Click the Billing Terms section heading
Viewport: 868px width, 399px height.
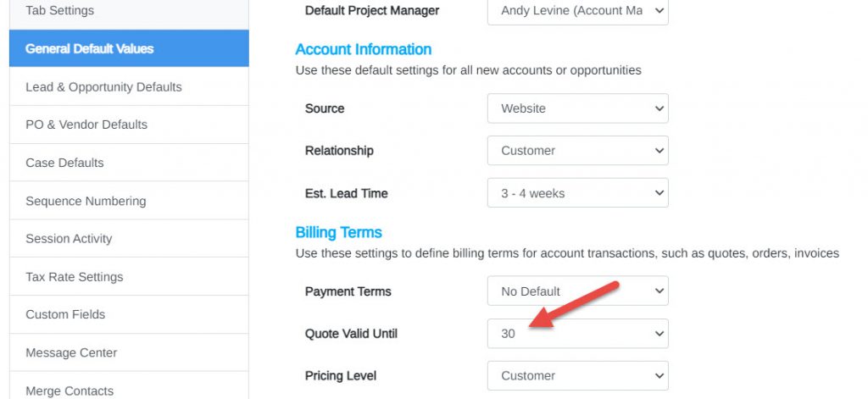pos(339,232)
